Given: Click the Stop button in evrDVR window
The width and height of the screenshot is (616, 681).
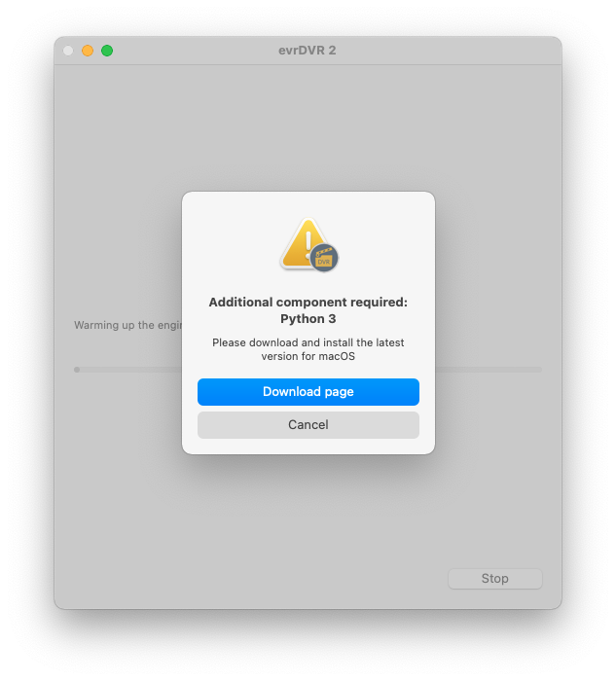Looking at the screenshot, I should (x=494, y=579).
